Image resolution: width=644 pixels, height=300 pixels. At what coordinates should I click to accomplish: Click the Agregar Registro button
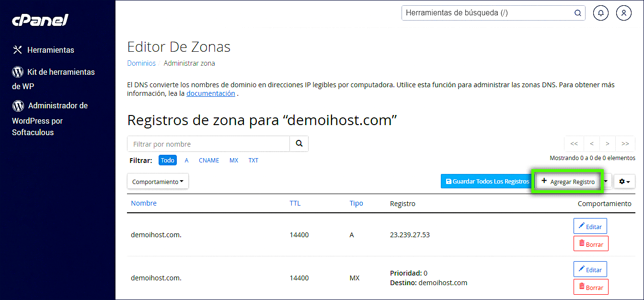click(568, 182)
